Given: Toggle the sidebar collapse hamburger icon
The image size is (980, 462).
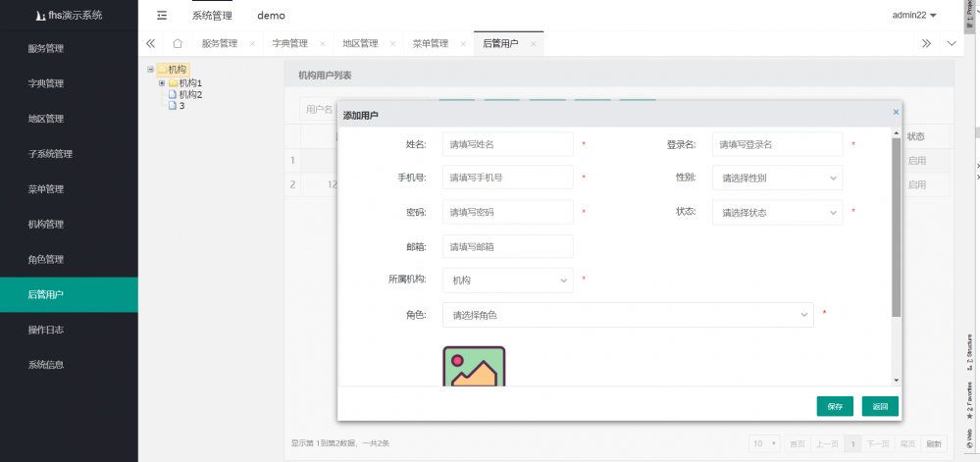Looking at the screenshot, I should pos(162,16).
